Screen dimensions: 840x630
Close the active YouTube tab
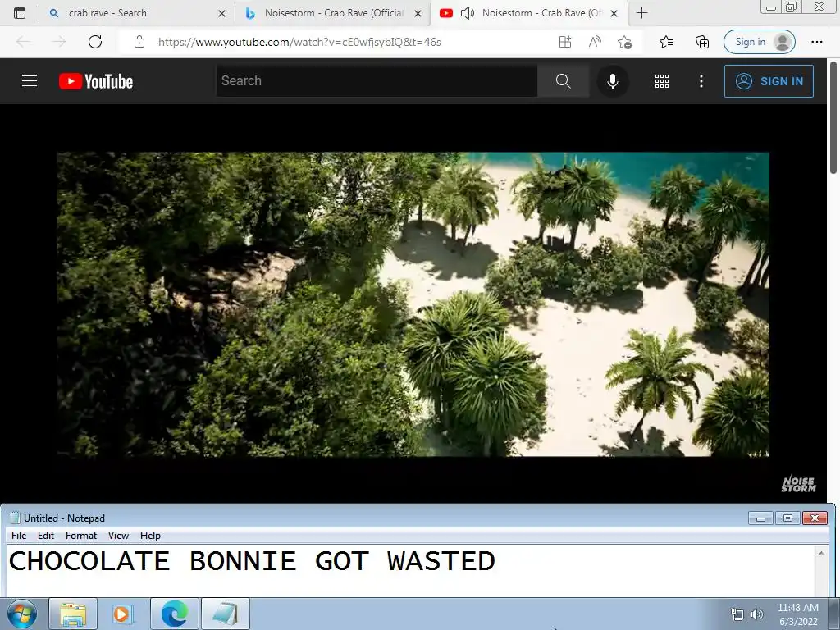pyautogui.click(x=614, y=13)
